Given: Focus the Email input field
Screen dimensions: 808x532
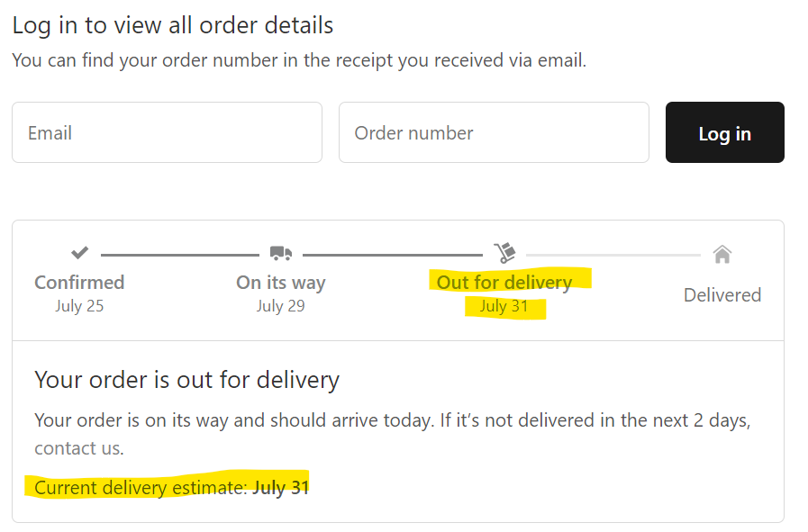Looking at the screenshot, I should point(167,132).
